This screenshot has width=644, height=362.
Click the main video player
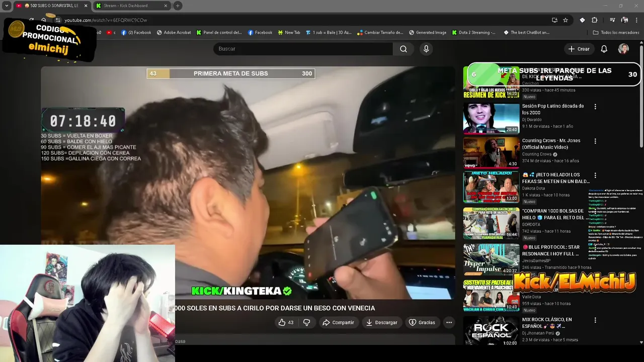pyautogui.click(x=248, y=183)
